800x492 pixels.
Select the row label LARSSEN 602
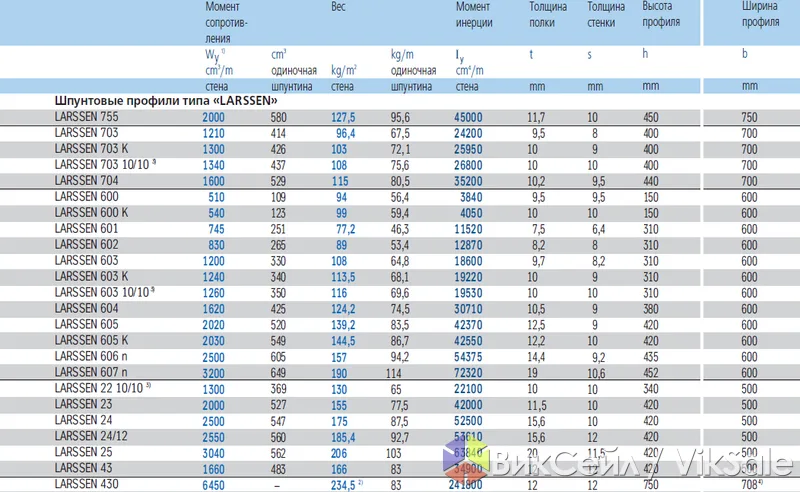click(86, 244)
